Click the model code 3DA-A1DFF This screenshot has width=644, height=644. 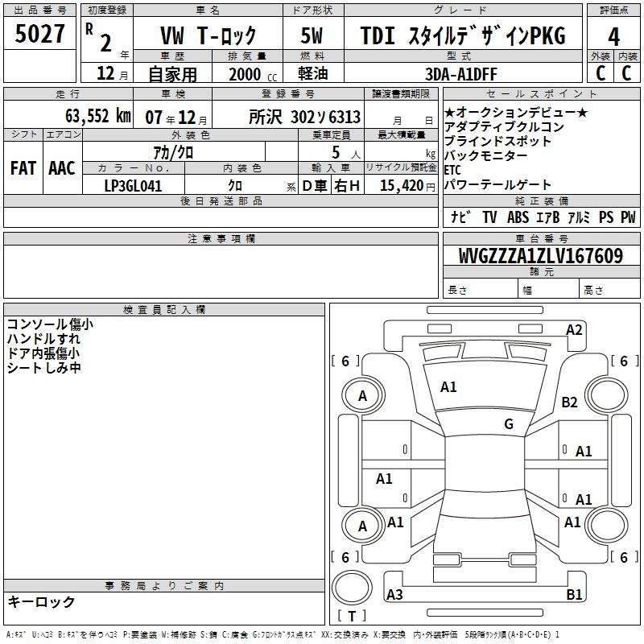tap(461, 74)
